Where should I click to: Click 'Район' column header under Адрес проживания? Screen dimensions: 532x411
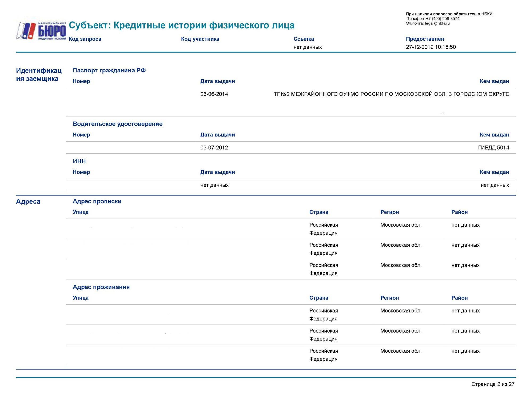point(459,298)
